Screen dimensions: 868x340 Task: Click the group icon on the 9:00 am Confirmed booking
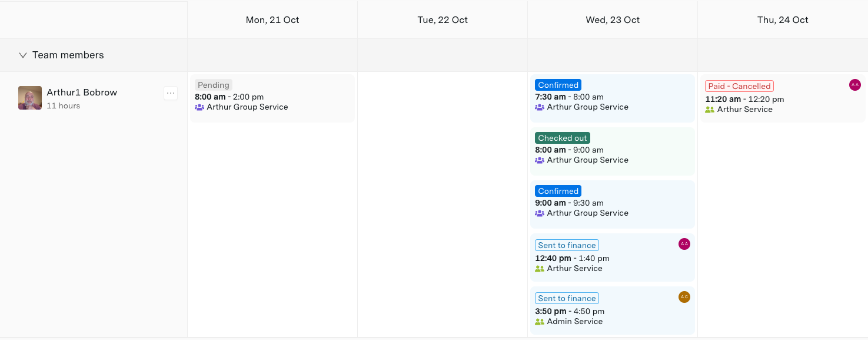point(540,213)
